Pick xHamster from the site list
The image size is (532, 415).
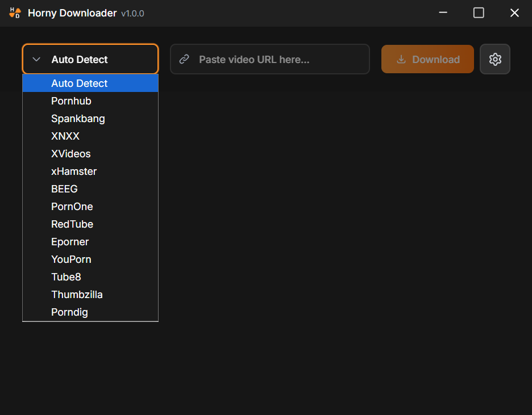[74, 171]
